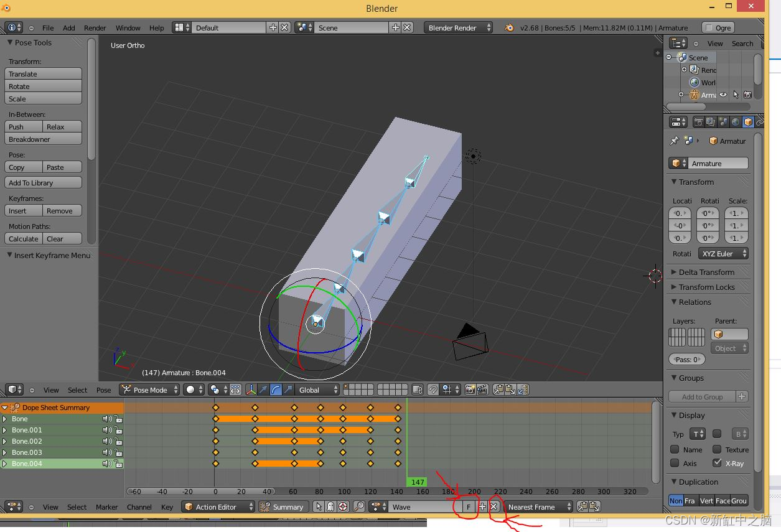
Task: Select the Object properties tab
Action: (748, 123)
